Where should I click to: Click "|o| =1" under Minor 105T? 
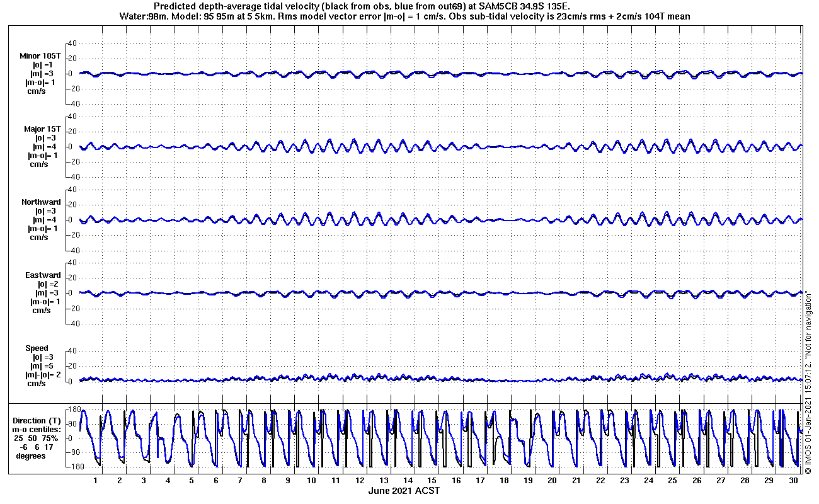(x=43, y=65)
